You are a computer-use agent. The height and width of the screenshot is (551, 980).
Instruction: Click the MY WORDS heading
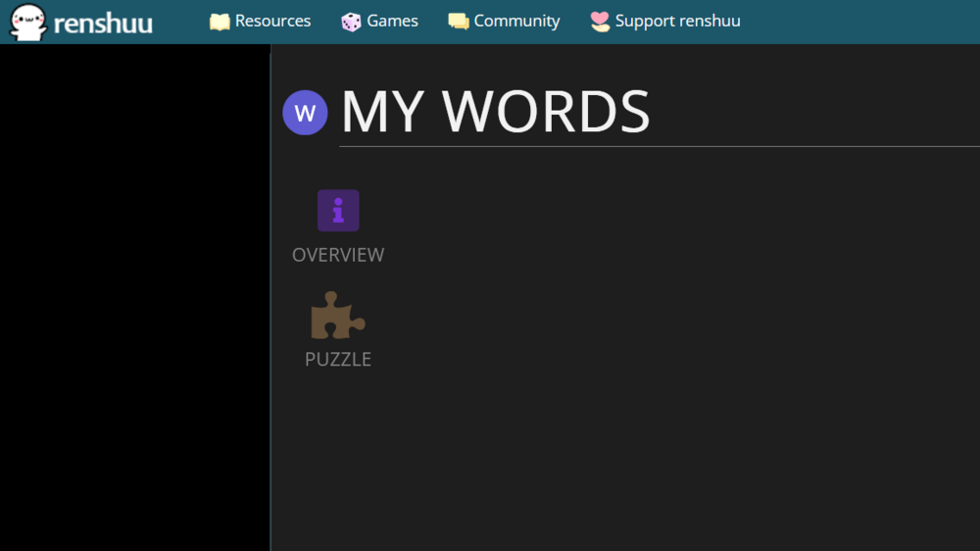pos(495,112)
